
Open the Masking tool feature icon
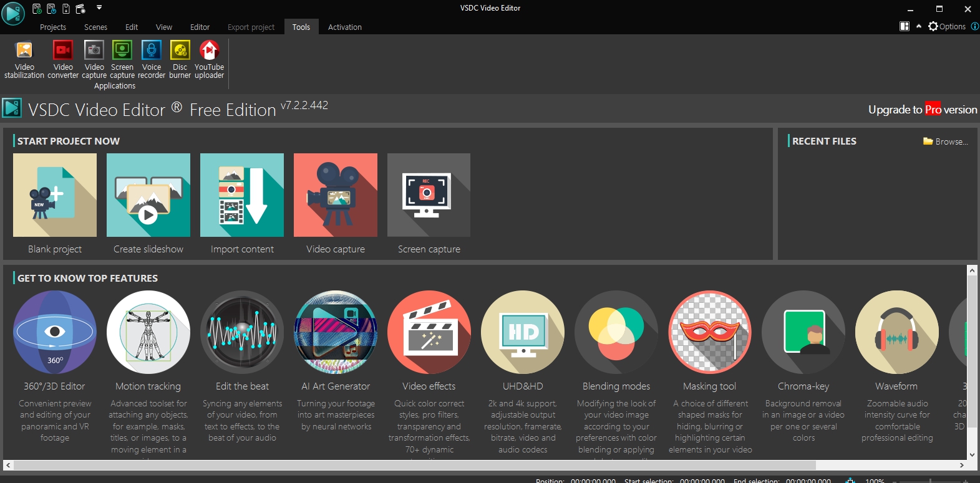[x=710, y=332]
